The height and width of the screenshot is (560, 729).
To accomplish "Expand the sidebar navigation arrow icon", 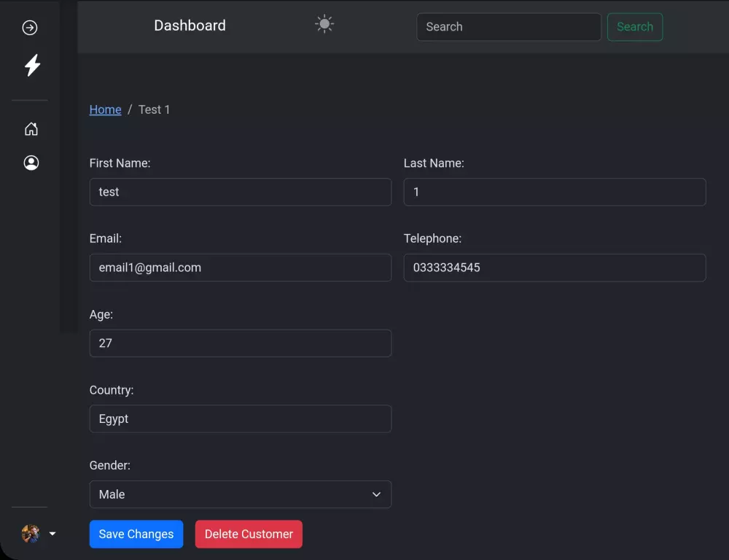I will pos(29,27).
